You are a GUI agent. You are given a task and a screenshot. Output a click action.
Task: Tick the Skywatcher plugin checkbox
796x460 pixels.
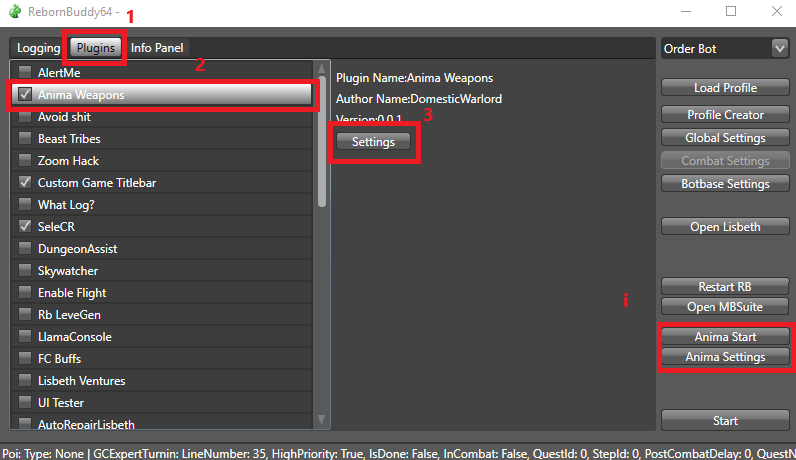click(24, 270)
